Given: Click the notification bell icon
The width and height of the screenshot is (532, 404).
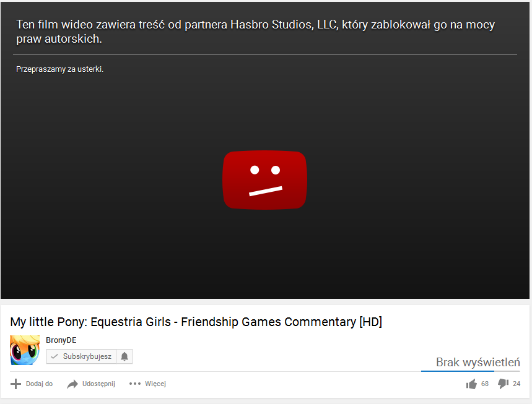Looking at the screenshot, I should click(x=124, y=356).
